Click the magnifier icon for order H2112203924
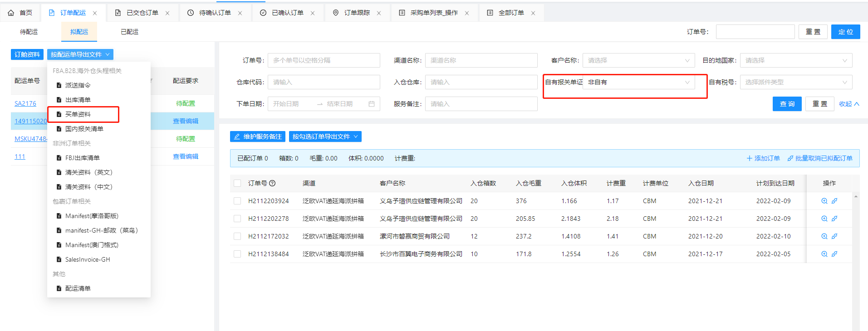The image size is (868, 331). (x=824, y=201)
